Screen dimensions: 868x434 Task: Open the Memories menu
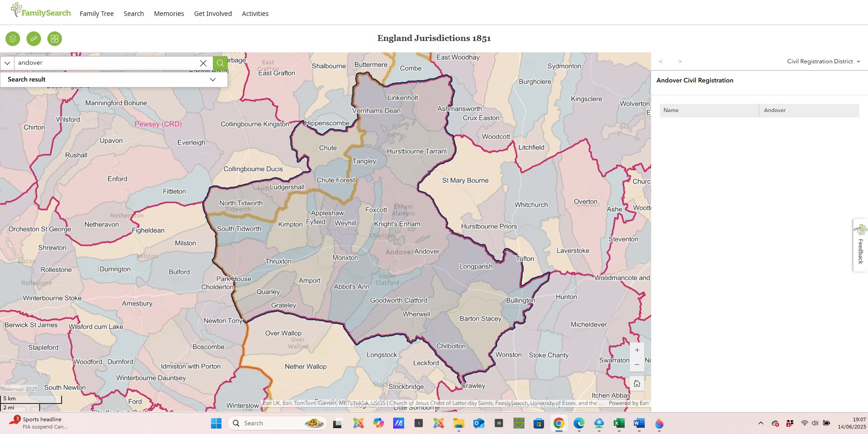(x=169, y=14)
